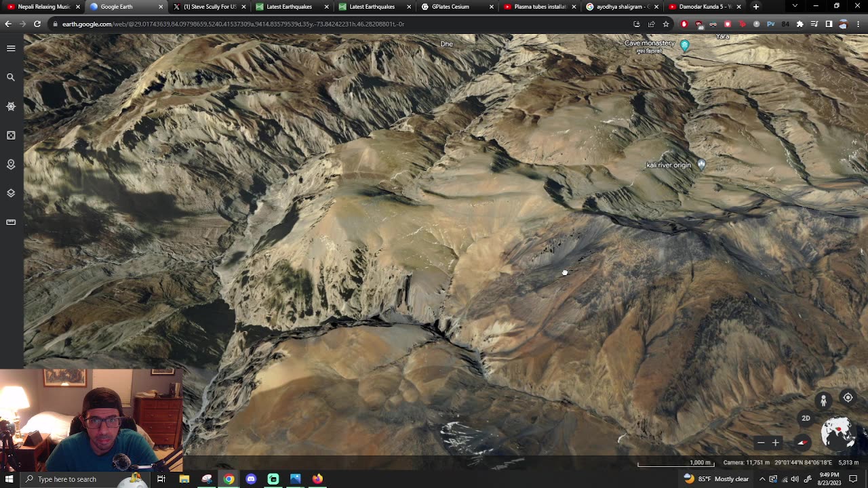Switch to second Latest Earthquakes tab

(374, 7)
